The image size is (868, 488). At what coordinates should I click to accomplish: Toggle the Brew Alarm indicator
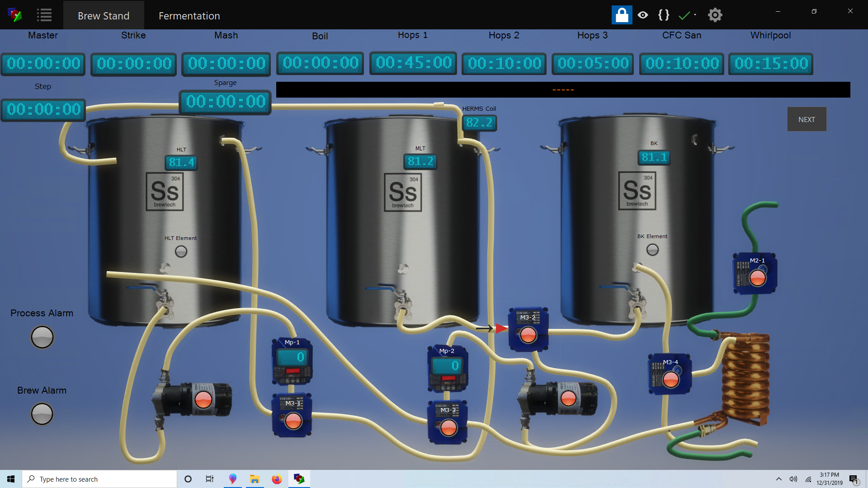pos(42,414)
